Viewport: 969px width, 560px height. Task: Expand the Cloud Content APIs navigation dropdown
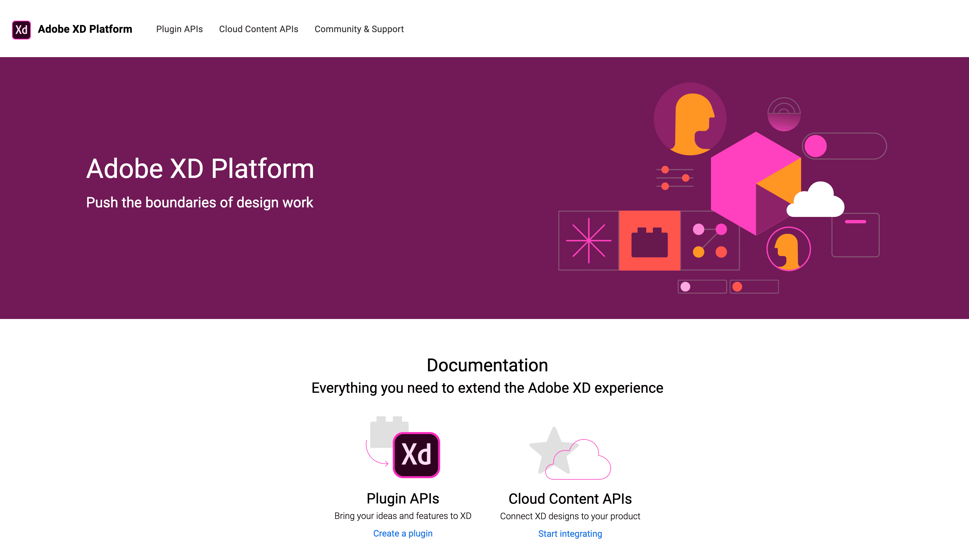(x=259, y=29)
